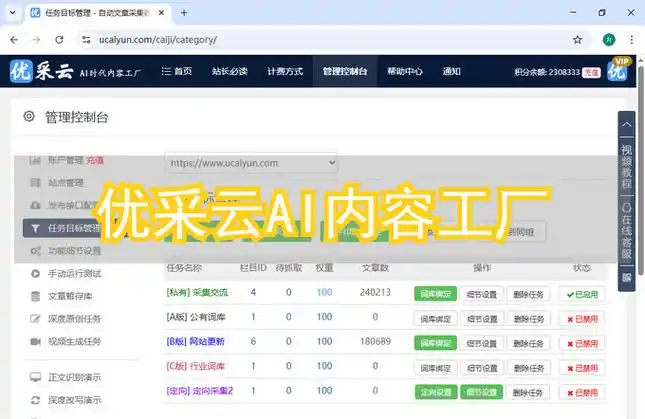Click the 账户管理 sidebar icon
Viewport: 645px width, 419px height.
click(x=35, y=160)
